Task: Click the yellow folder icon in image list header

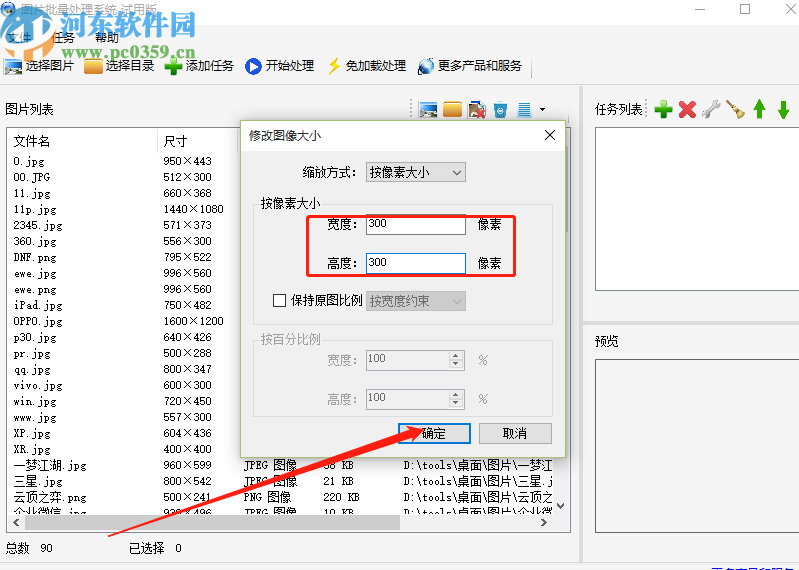Action: (452, 110)
